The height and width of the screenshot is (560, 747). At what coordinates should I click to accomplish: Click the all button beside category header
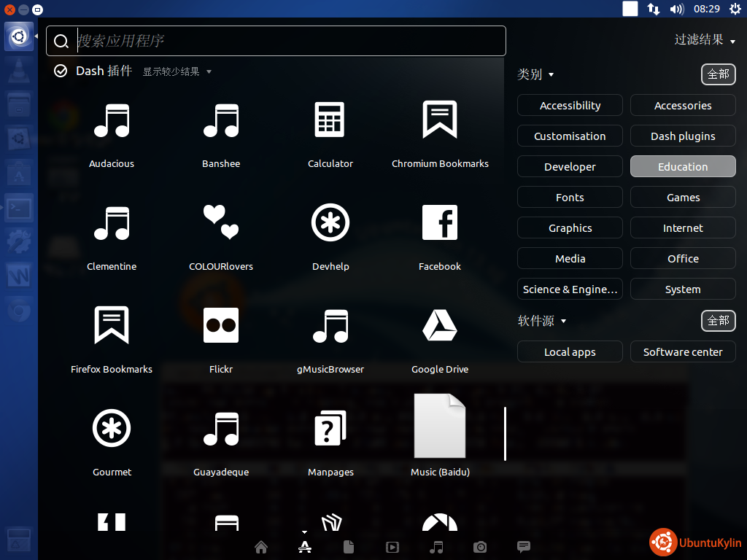click(718, 74)
